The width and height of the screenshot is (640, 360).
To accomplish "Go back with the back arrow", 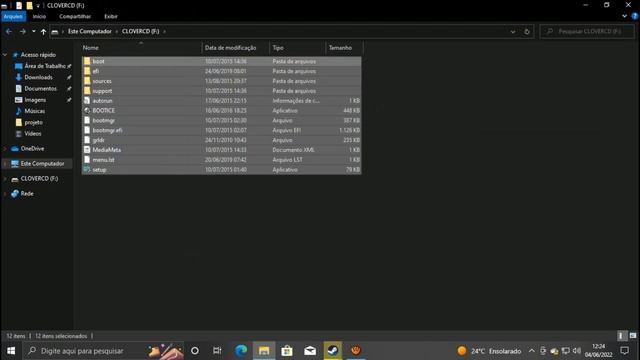I will click(x=9, y=31).
